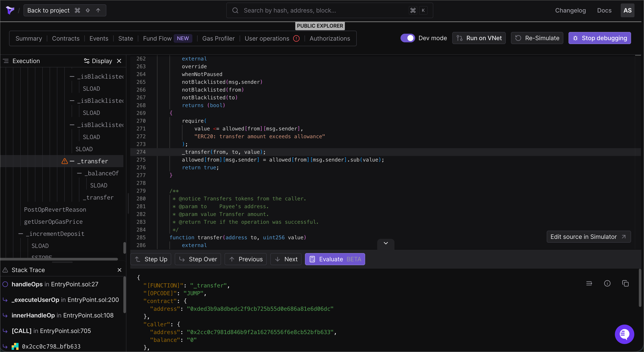
Task: Click the User operations warning icon
Action: pos(296,39)
